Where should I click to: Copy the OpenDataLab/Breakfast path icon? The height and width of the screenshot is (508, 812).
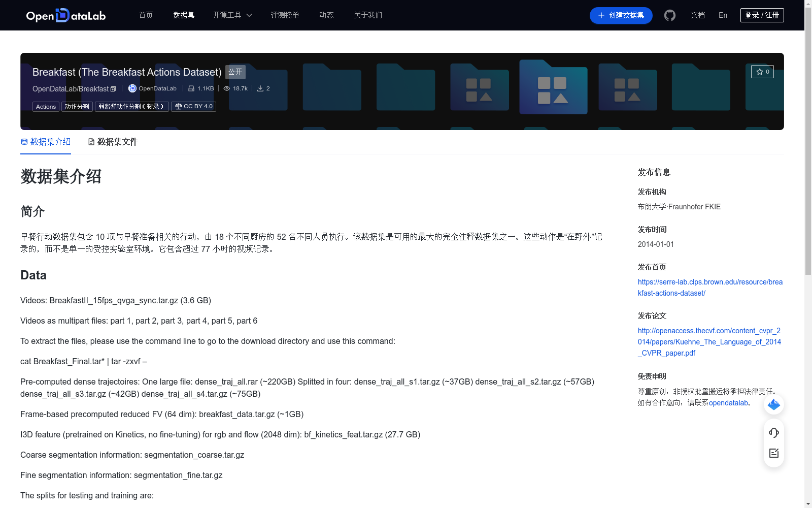pos(113,89)
